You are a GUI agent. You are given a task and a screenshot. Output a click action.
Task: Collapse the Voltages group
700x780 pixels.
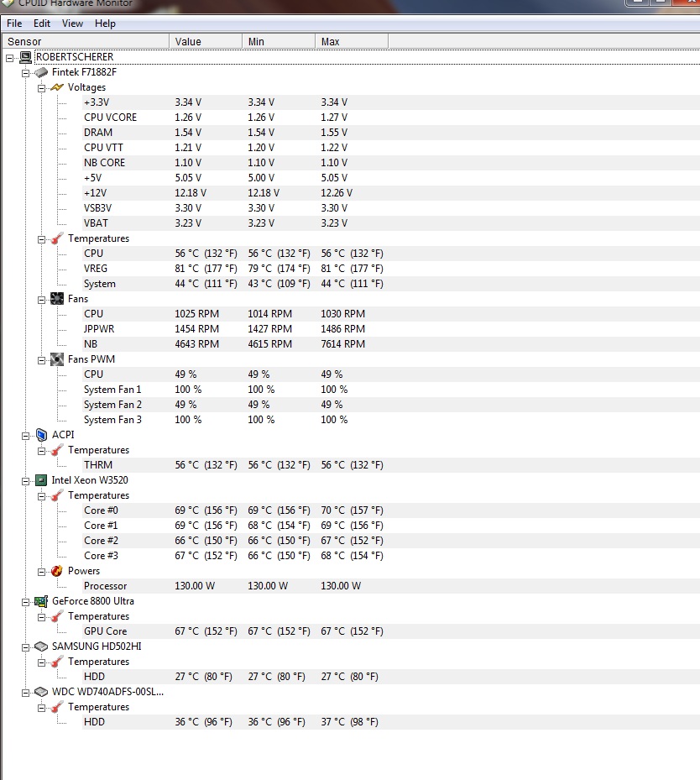[x=41, y=88]
